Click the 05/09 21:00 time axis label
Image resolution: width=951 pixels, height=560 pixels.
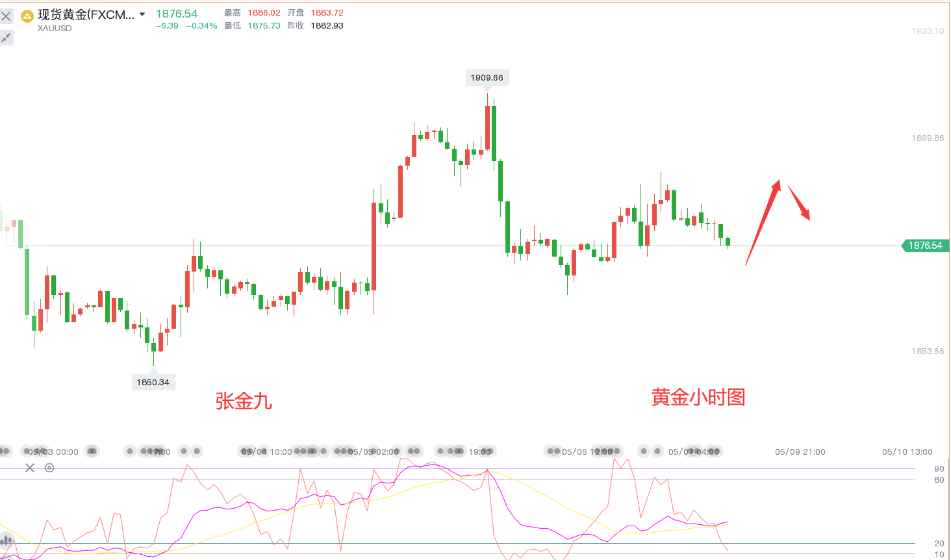pyautogui.click(x=800, y=452)
